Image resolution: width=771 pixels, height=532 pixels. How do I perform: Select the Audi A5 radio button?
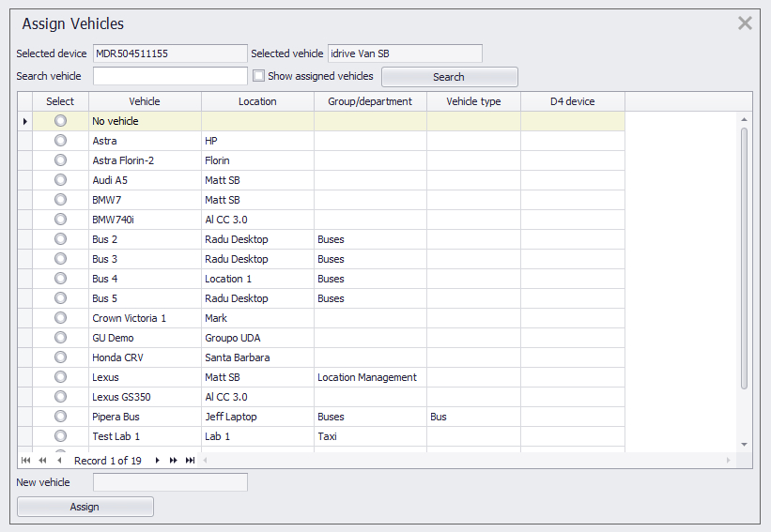(61, 180)
